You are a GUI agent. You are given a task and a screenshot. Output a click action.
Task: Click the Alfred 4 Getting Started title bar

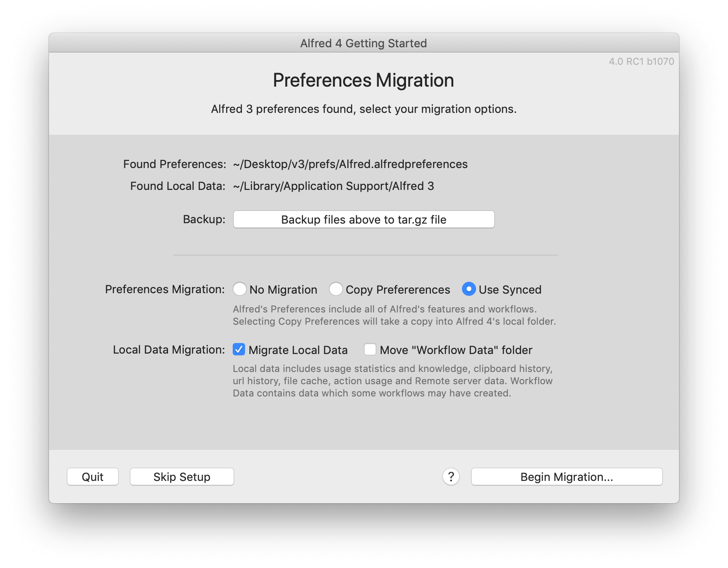364,43
